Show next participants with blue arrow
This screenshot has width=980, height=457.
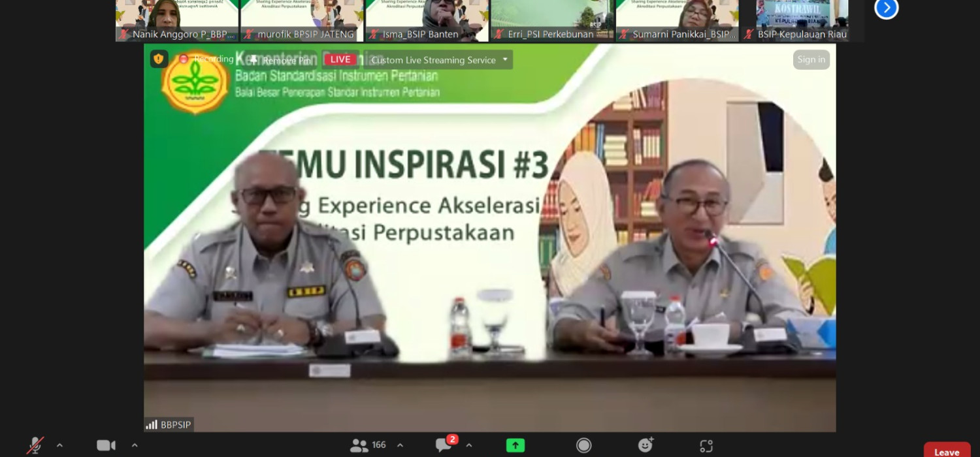pyautogui.click(x=886, y=8)
